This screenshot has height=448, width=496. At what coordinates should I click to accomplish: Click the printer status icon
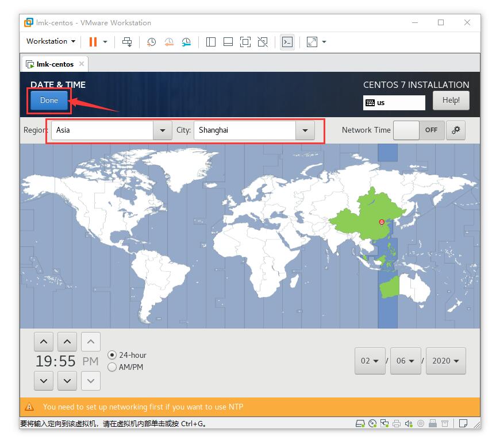(397, 424)
